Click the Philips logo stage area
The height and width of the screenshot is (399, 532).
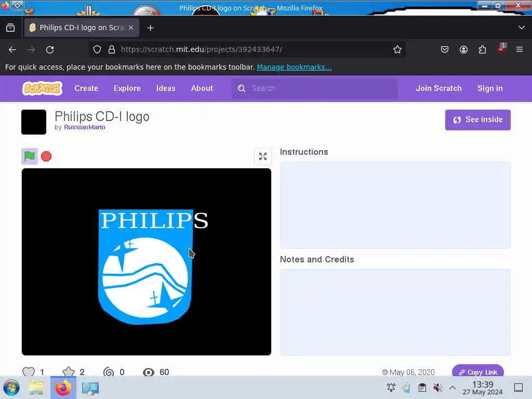click(x=146, y=262)
